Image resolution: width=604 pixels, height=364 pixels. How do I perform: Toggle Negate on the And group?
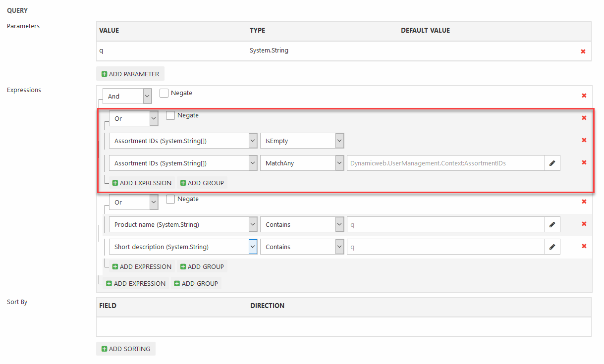[164, 93]
